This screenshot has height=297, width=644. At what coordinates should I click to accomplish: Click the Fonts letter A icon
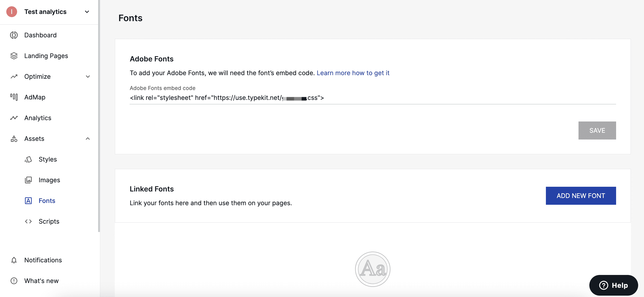(x=28, y=200)
